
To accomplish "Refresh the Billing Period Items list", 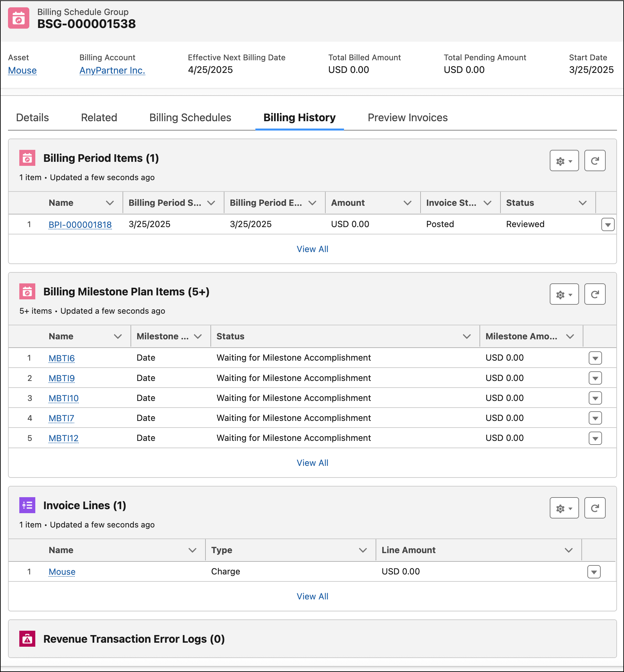I will (x=595, y=161).
